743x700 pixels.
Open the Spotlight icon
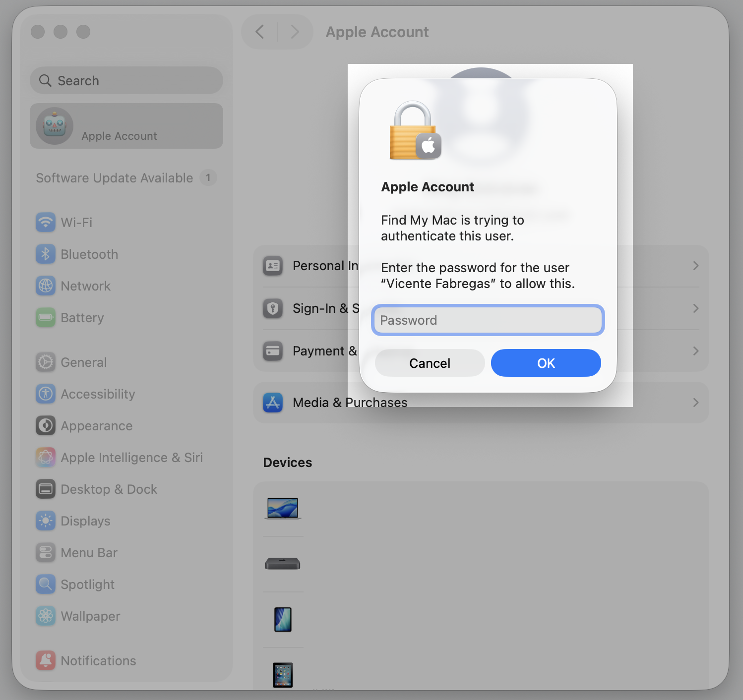46,584
